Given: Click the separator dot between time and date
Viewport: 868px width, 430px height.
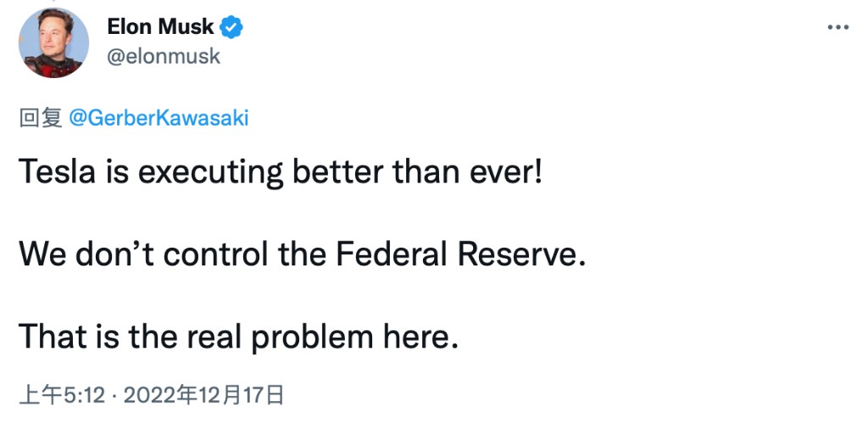Looking at the screenshot, I should pos(118,394).
